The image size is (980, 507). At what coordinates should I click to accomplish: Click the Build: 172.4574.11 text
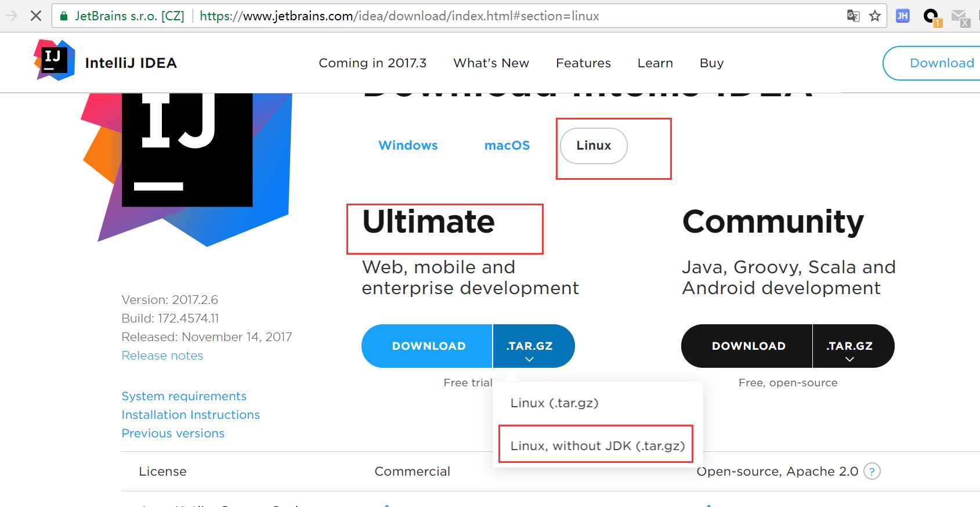click(170, 318)
